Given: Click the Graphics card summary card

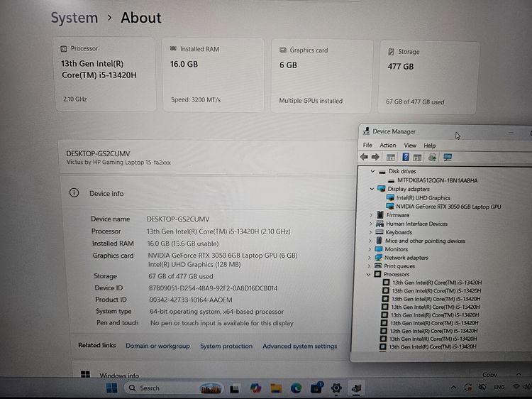Looking at the screenshot, I should pyautogui.click(x=321, y=77).
